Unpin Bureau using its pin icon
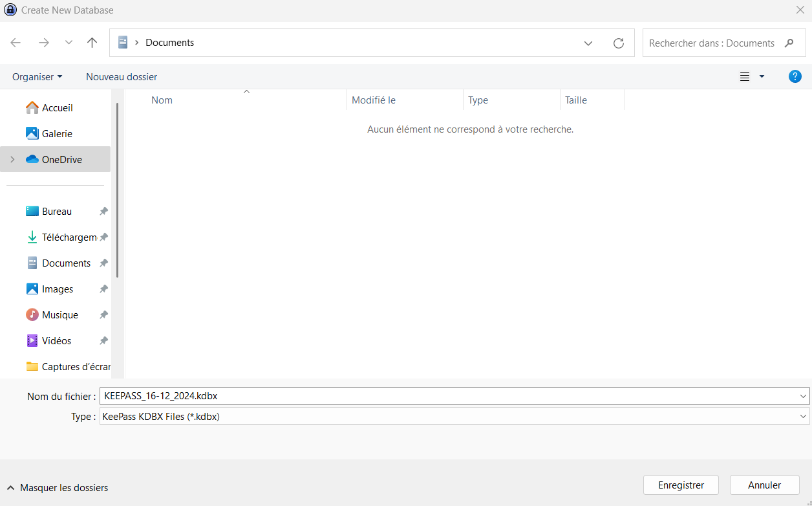The height and width of the screenshot is (506, 812). point(103,212)
